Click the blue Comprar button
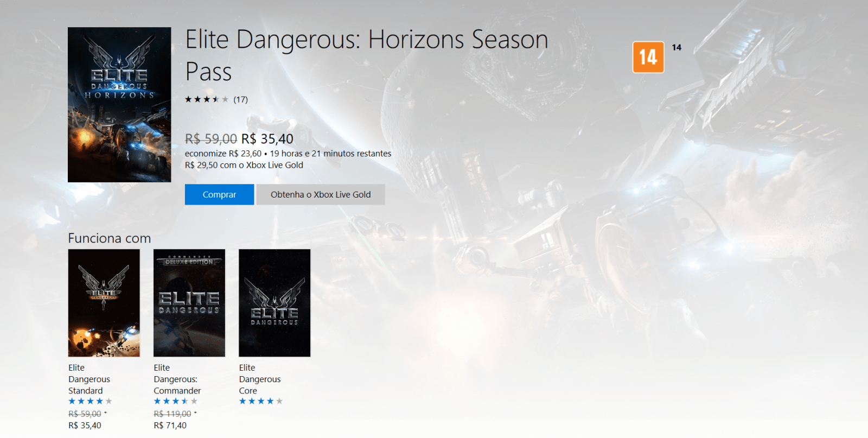This screenshot has height=438, width=868. pyautogui.click(x=219, y=194)
